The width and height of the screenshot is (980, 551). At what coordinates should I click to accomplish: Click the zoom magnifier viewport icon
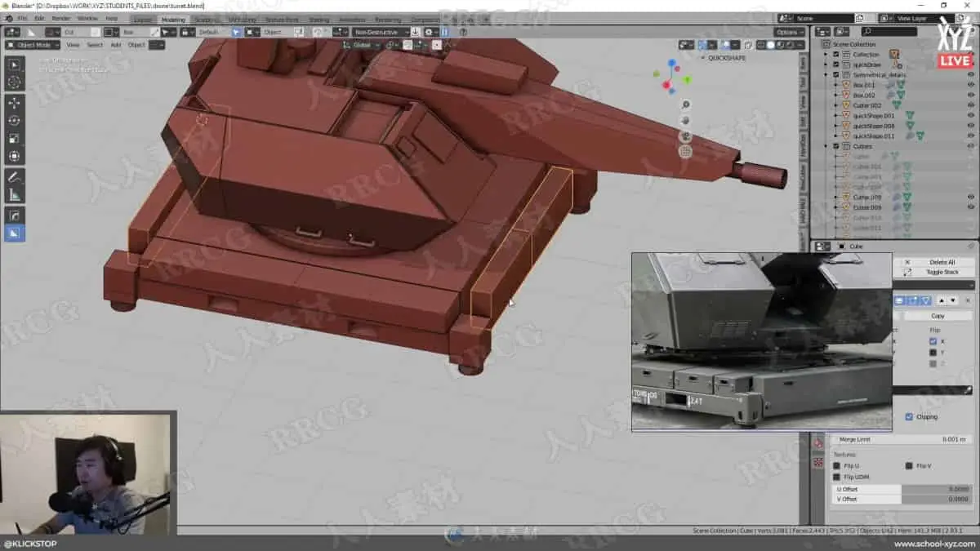tap(686, 104)
